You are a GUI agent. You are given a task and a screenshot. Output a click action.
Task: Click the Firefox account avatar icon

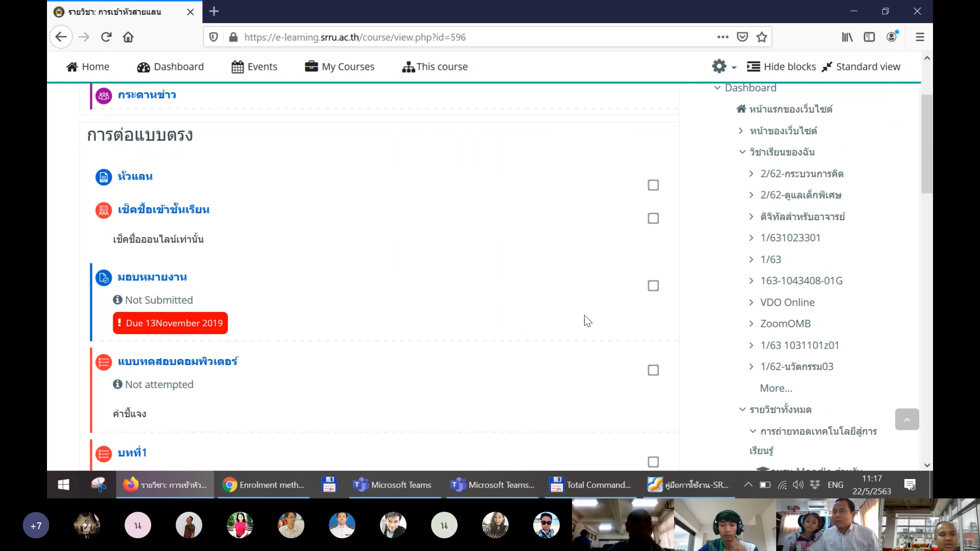point(892,37)
